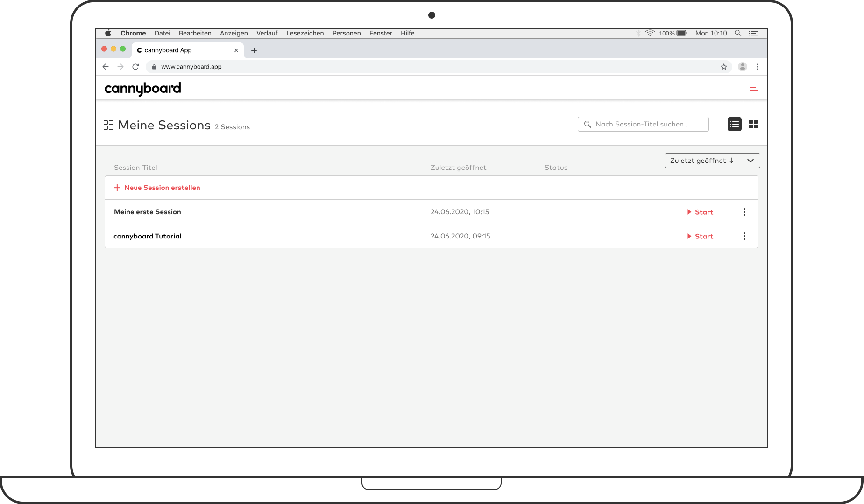Open Chrome three-dot menu

[x=758, y=67]
